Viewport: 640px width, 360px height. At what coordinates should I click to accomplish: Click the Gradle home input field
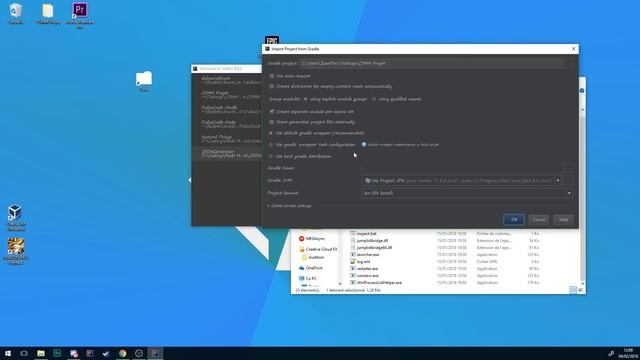[x=462, y=168]
